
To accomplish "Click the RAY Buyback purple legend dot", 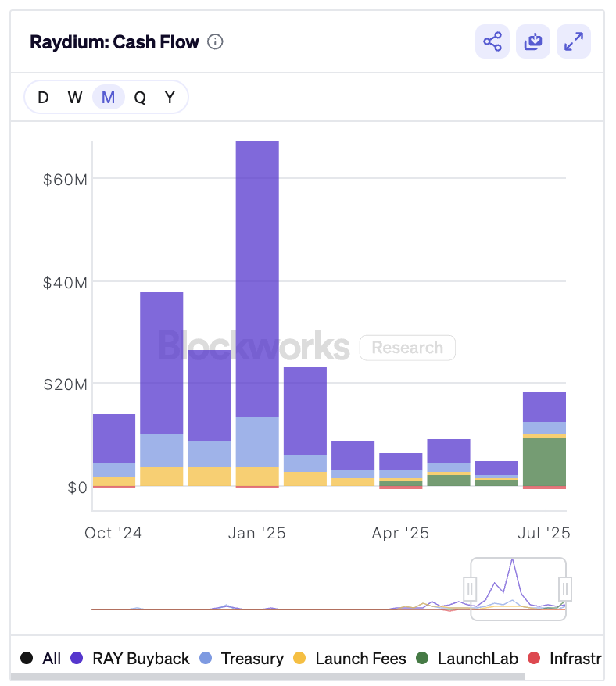I will pyautogui.click(x=77, y=658).
